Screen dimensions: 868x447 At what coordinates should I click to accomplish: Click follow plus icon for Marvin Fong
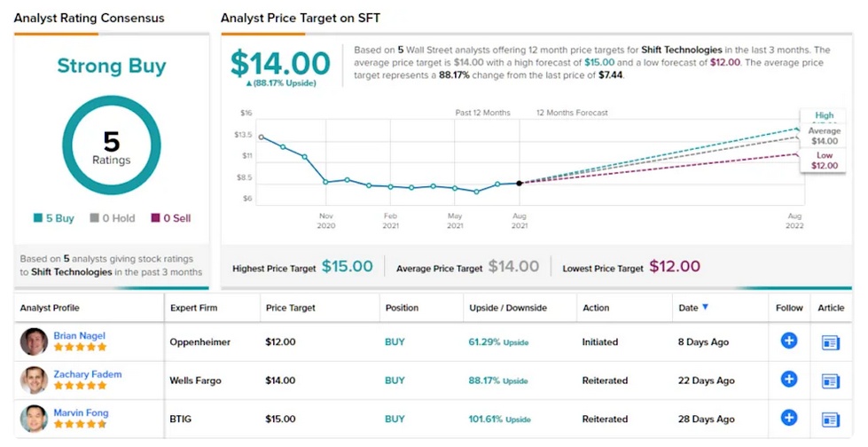[x=788, y=418]
